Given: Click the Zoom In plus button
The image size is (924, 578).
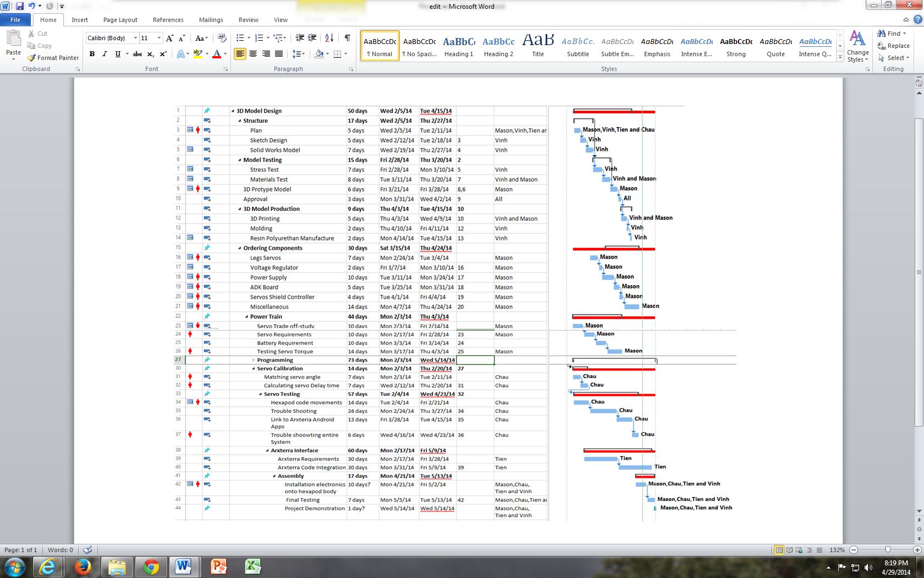Looking at the screenshot, I should click(x=917, y=550).
